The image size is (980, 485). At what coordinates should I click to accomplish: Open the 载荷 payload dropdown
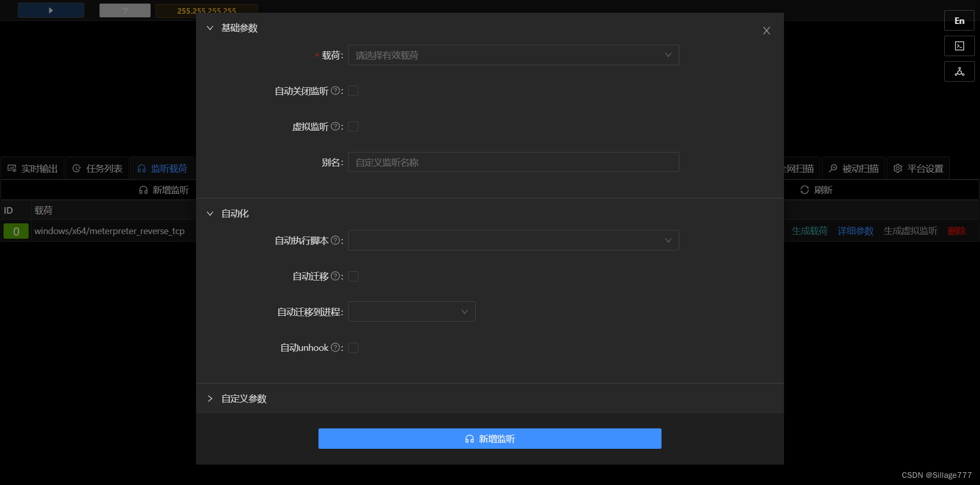pyautogui.click(x=513, y=55)
